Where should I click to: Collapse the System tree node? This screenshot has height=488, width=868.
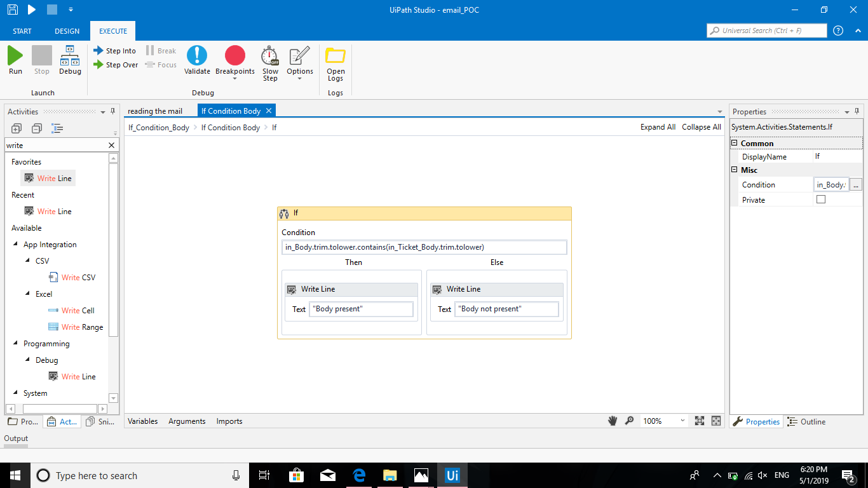16,393
